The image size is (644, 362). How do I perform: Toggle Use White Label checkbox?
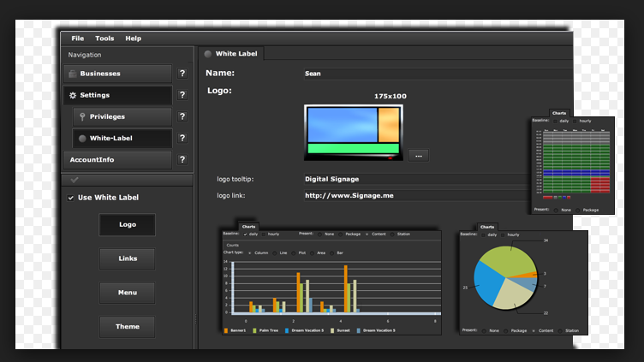point(70,198)
